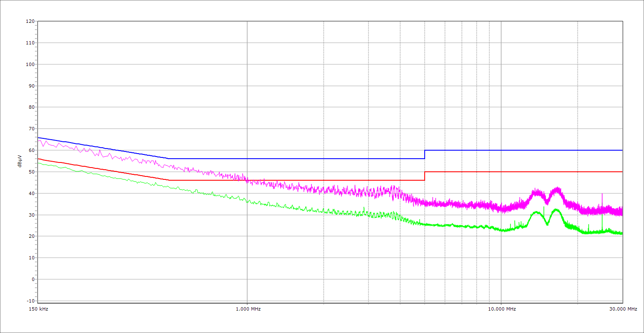This screenshot has width=644, height=333.
Task: Click the 10.000 MHz frequency label
Action: click(x=502, y=309)
